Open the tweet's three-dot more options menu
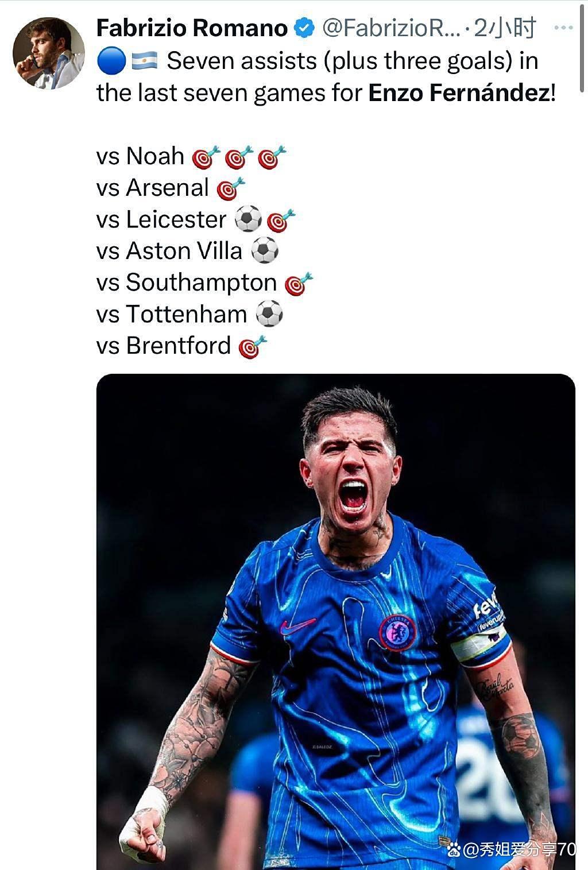The height and width of the screenshot is (870, 588). pyautogui.click(x=563, y=27)
